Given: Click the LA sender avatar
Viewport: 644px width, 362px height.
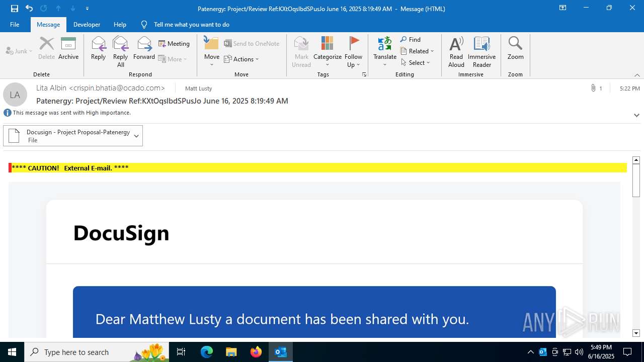Looking at the screenshot, I should pyautogui.click(x=15, y=95).
